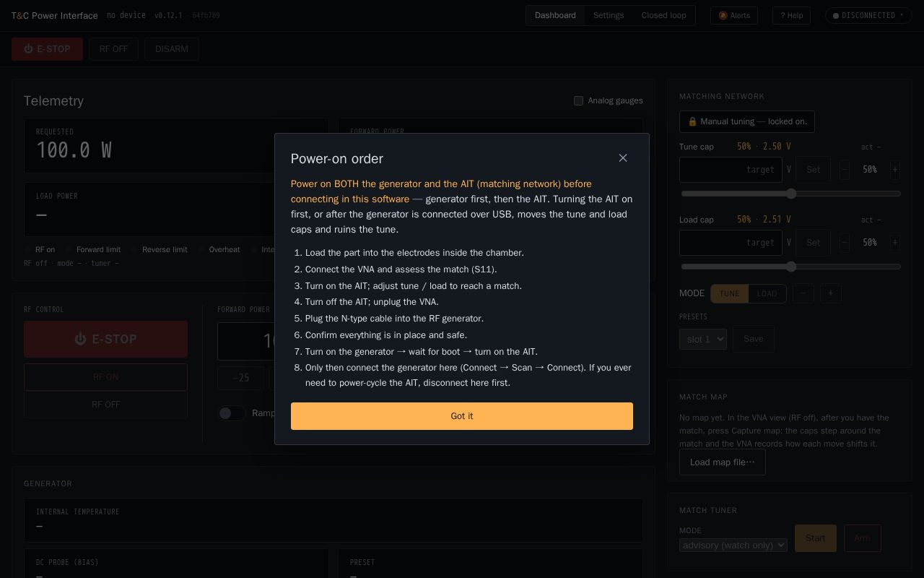
Task: Click the minus button beside MODE
Action: (x=803, y=293)
